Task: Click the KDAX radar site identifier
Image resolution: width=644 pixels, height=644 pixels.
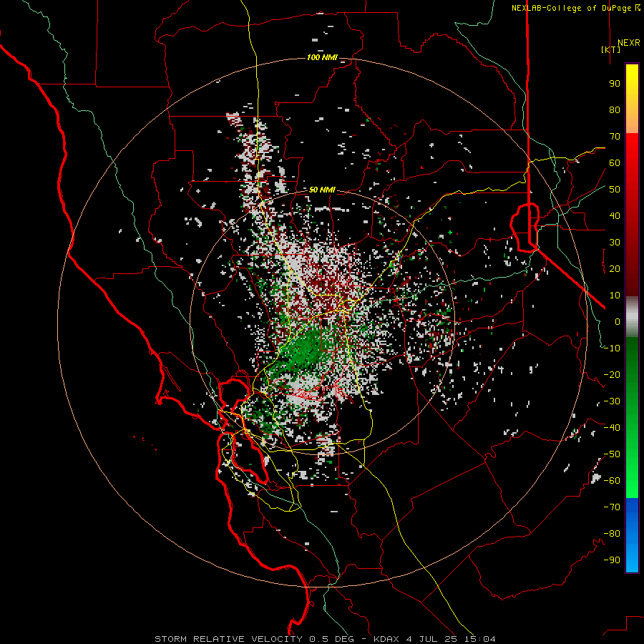Action: click(x=386, y=639)
